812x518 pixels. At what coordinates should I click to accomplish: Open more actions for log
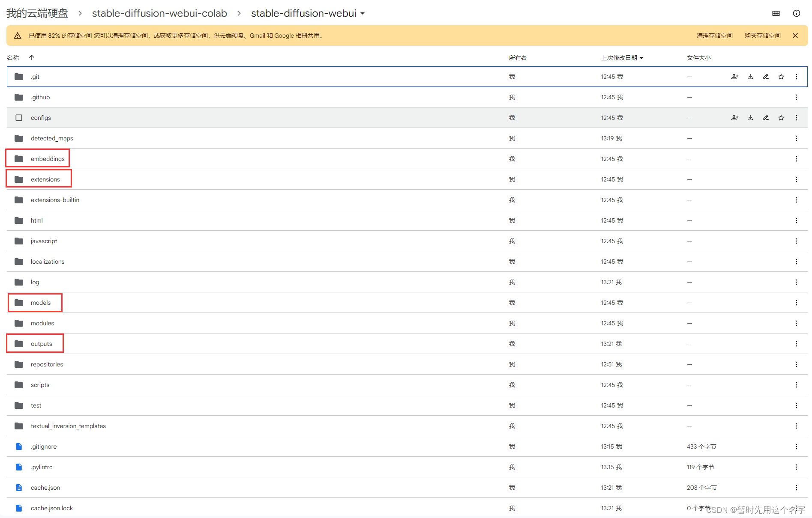[x=796, y=282]
